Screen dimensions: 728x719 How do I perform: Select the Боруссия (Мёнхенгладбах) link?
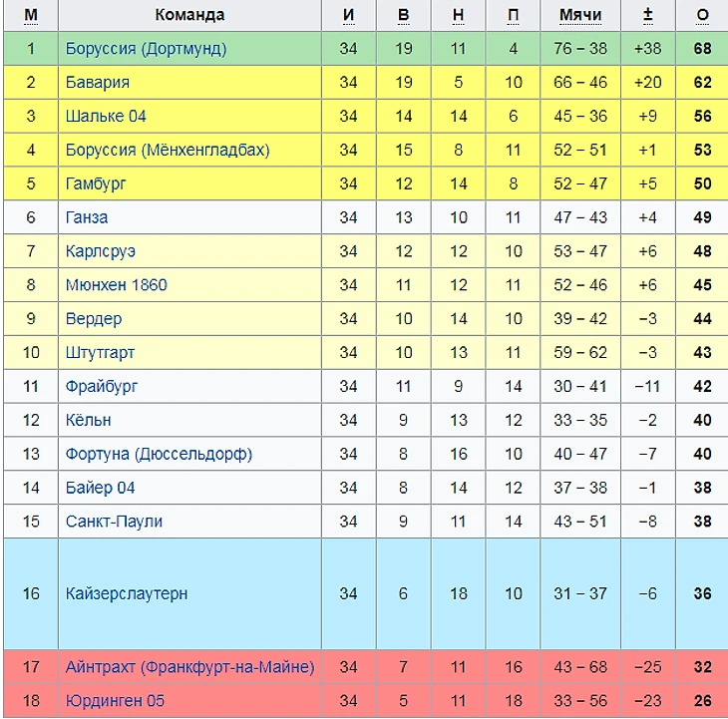[x=168, y=150]
